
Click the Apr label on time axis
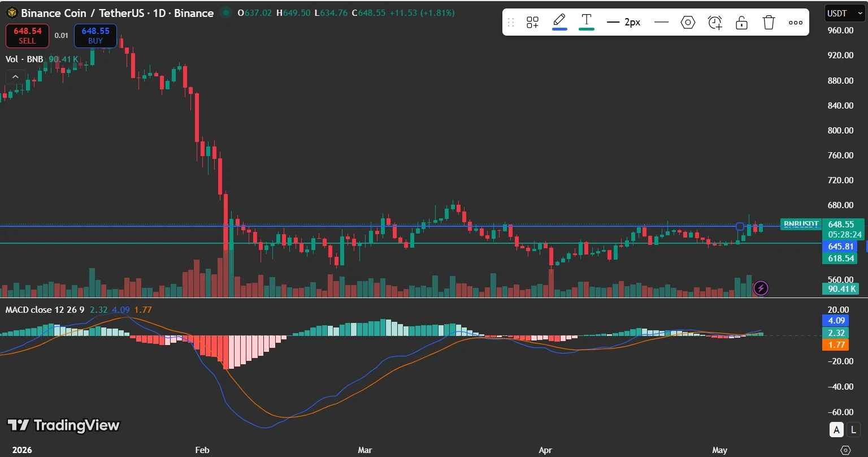coord(545,450)
